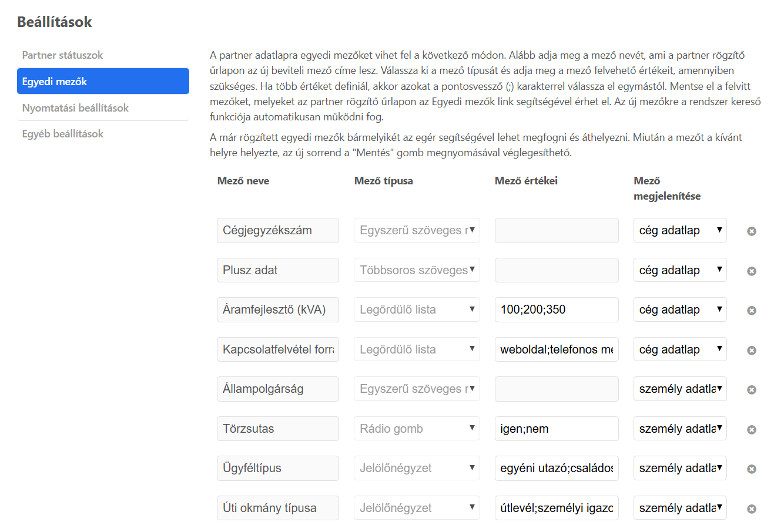Delete the Cégjegyzékszám field row
This screenshot has width=774, height=532.
point(751,231)
